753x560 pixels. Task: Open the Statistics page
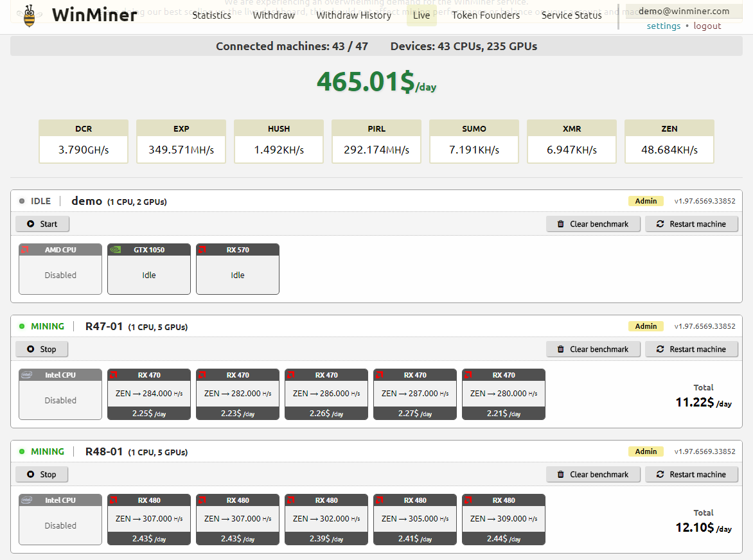(212, 15)
